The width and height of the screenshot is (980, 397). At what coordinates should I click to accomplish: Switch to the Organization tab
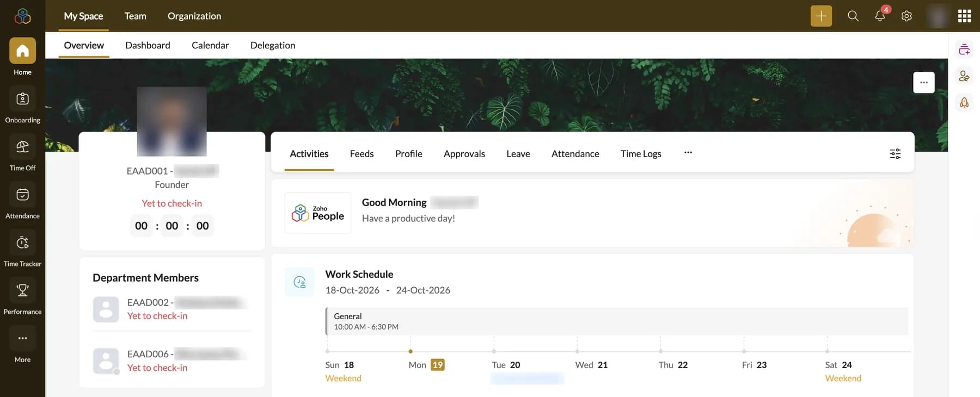(194, 16)
